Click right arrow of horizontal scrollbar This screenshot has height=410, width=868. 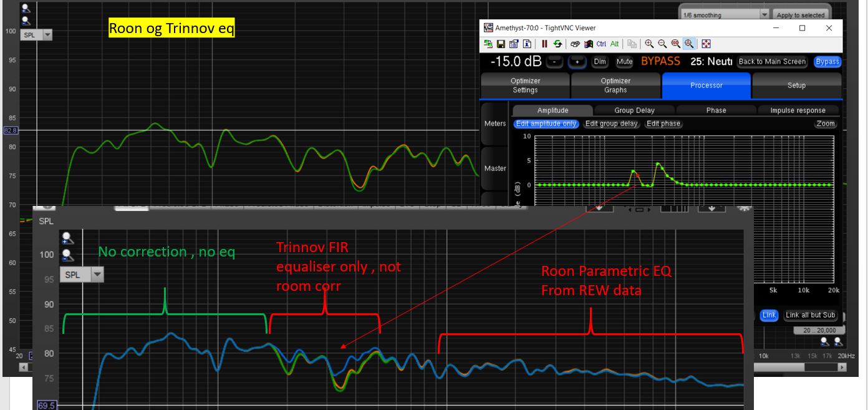(x=842, y=368)
